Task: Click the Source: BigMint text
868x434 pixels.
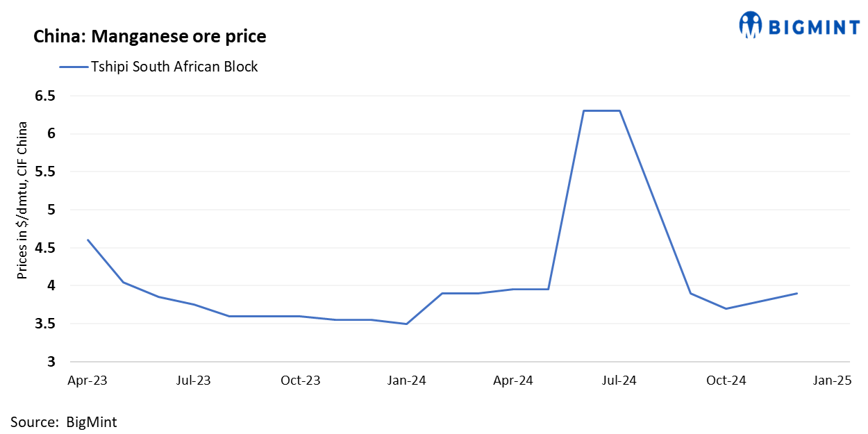Action: [64, 422]
